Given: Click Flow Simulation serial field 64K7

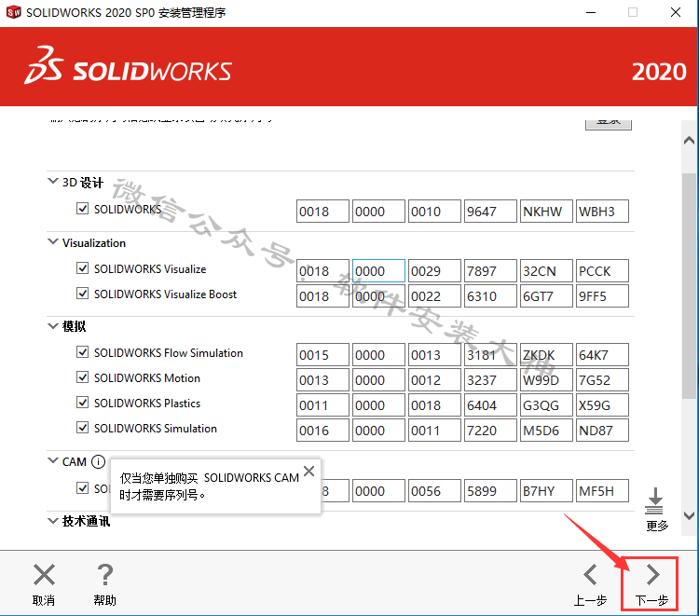Looking at the screenshot, I should (602, 354).
